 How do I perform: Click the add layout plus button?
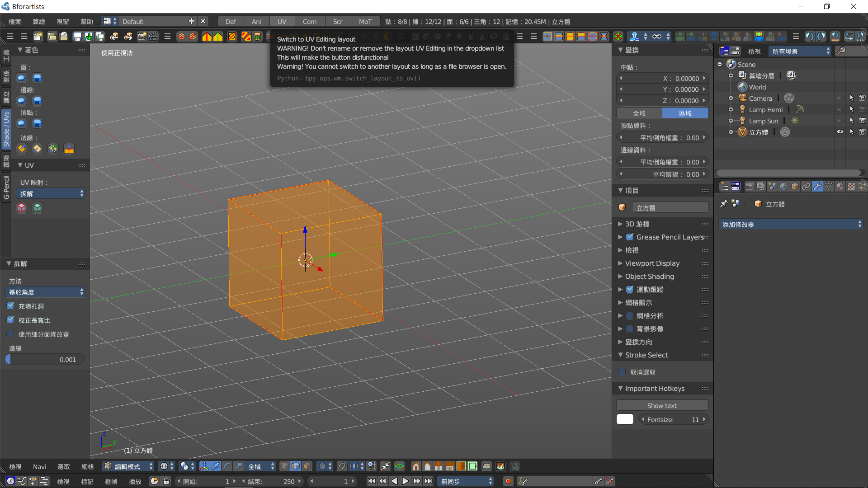click(192, 21)
